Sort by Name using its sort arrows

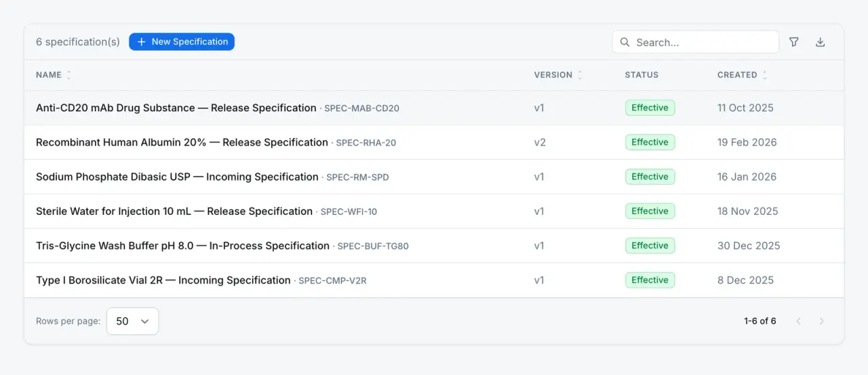coord(68,75)
